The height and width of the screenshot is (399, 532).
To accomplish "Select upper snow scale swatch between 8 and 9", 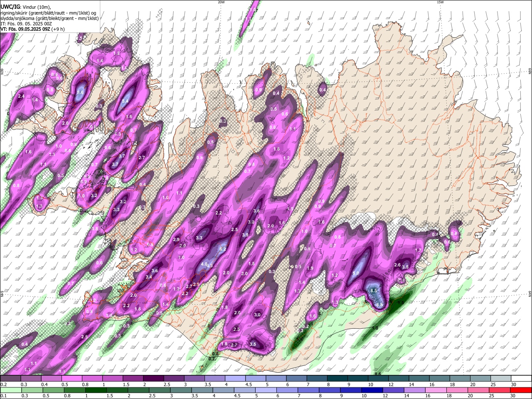I will click(337, 378).
